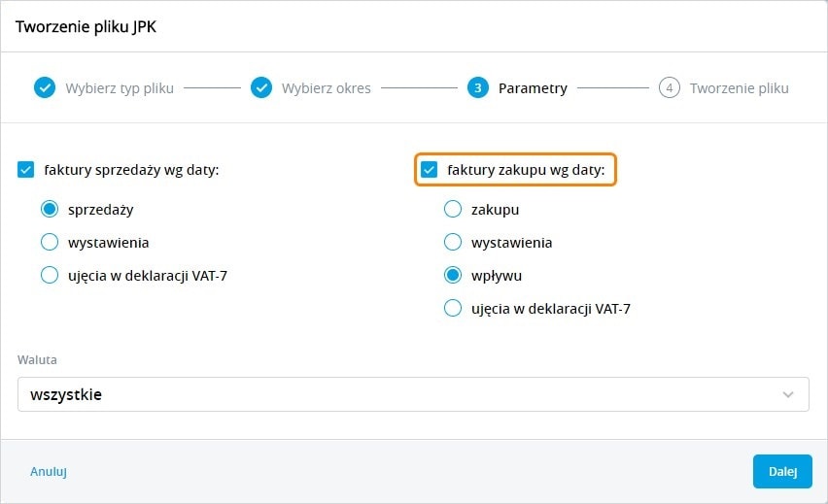
Task: Toggle faktury sprzedaży wg daty checkbox
Action: (26, 171)
